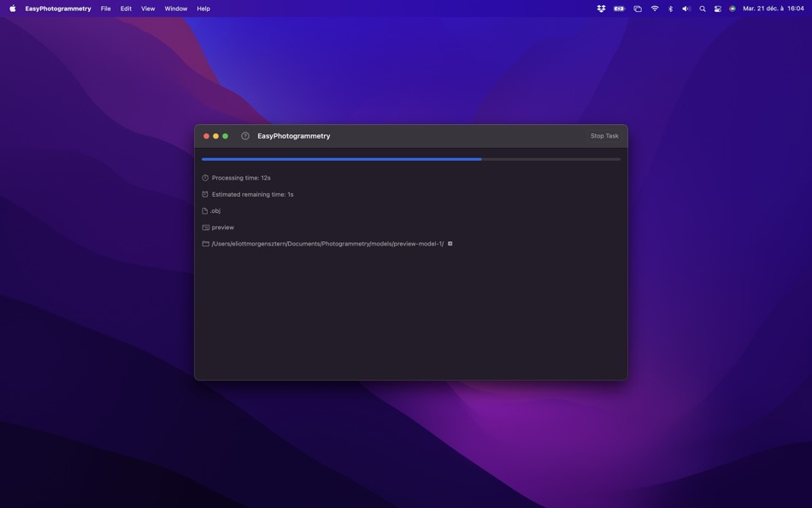This screenshot has height=508, width=812.
Task: Click the /Users/.../preview-model-1/ output path text
Action: click(x=327, y=244)
